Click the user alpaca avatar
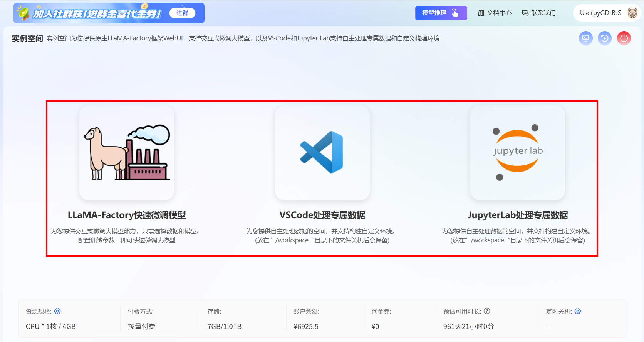 pos(632,13)
